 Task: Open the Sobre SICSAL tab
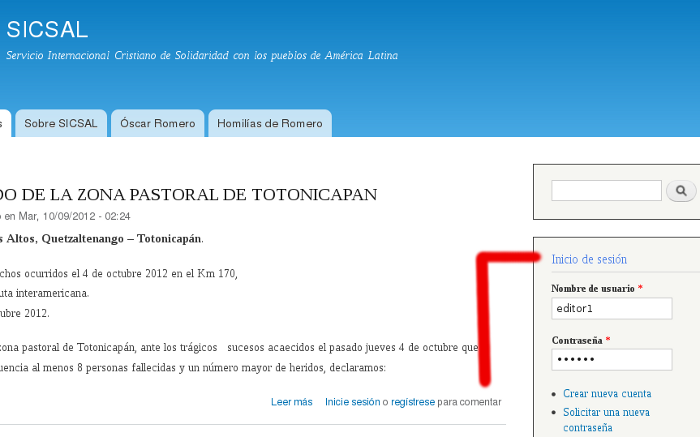click(61, 124)
